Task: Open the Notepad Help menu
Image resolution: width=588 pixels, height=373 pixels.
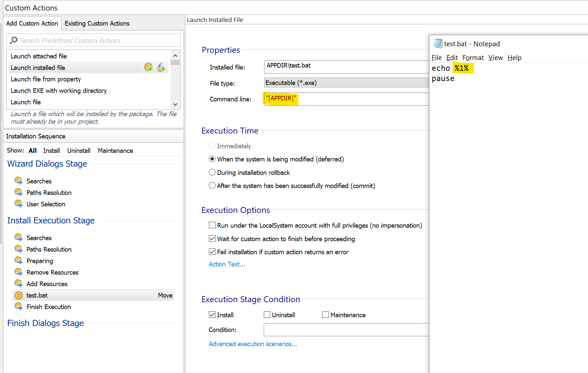Action: [x=514, y=58]
